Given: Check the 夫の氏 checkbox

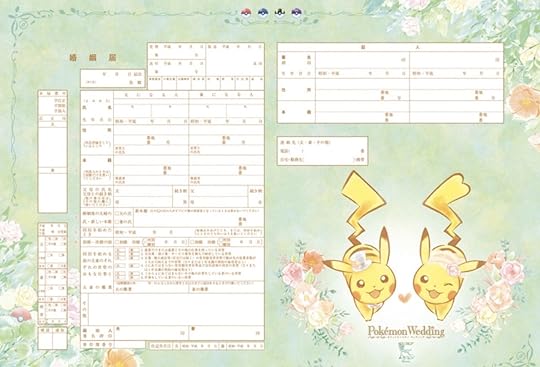Looking at the screenshot, I should point(117,214).
